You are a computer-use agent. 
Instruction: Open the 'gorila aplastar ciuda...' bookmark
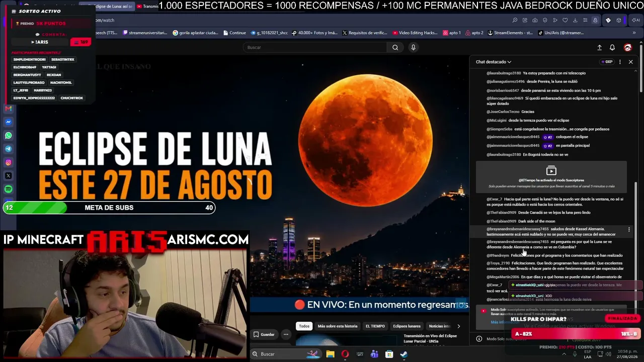(195, 33)
